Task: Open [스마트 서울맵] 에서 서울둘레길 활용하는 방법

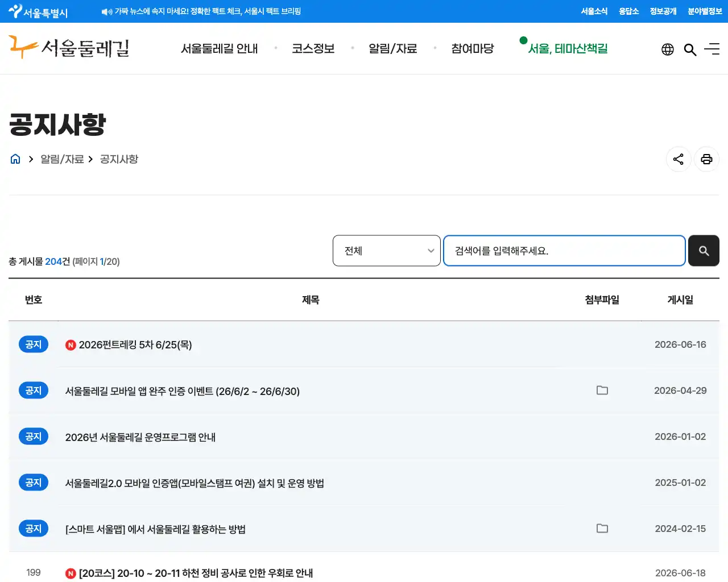Action: pyautogui.click(x=155, y=529)
